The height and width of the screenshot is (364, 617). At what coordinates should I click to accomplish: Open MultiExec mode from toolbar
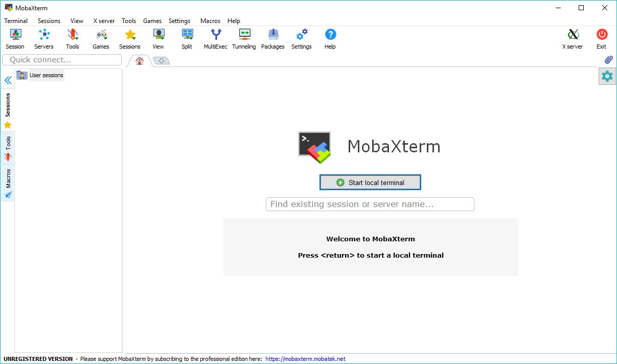[216, 39]
